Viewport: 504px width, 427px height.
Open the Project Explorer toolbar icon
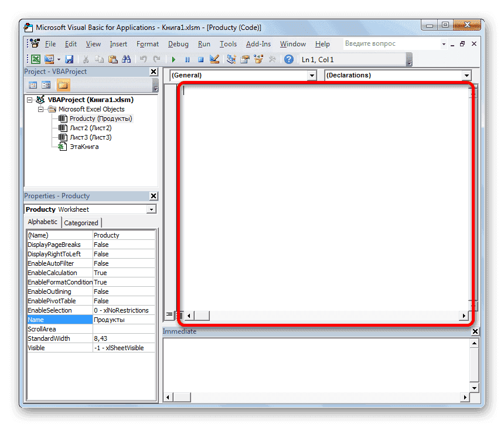231,59
